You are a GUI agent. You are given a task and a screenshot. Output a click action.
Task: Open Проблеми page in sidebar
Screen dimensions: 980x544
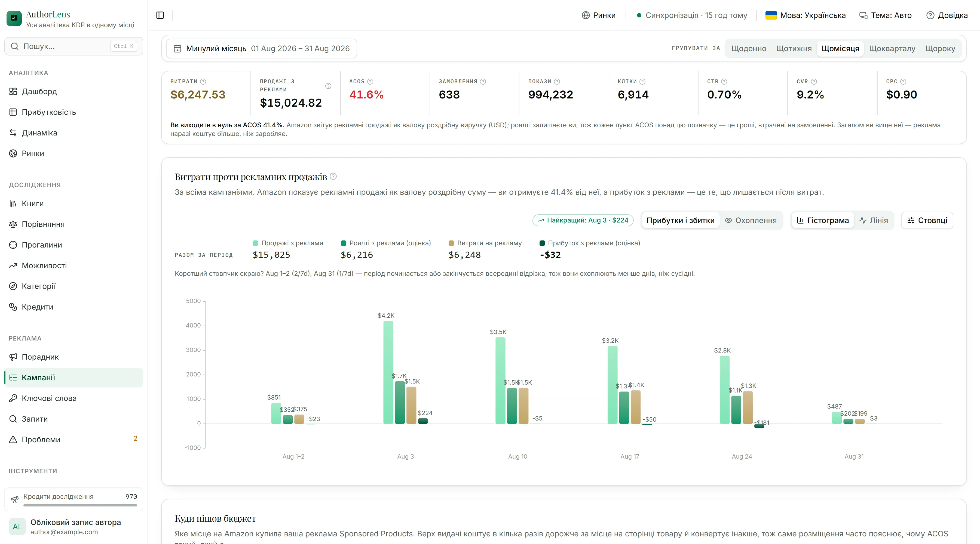[74, 440]
